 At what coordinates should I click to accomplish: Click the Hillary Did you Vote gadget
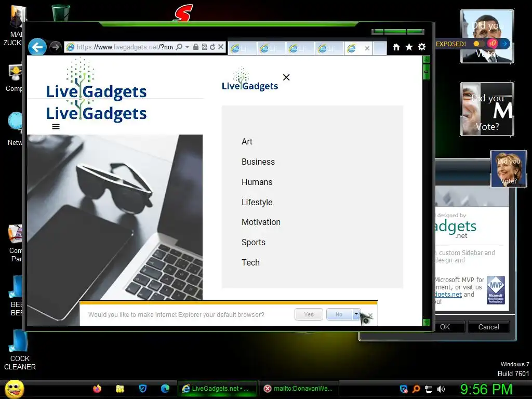[509, 169]
